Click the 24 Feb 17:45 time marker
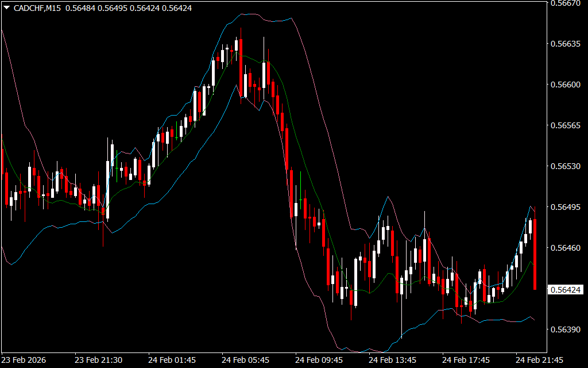This screenshot has height=368, width=588. pos(466,360)
